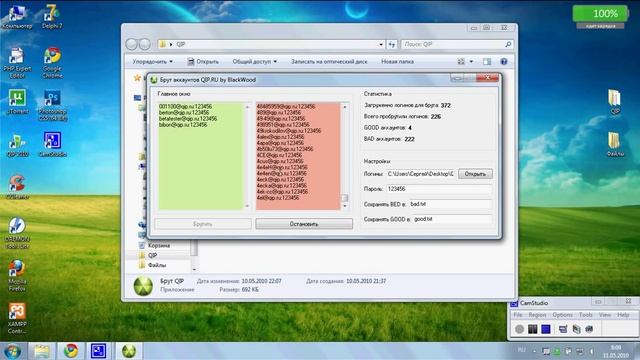
Task: Click the Explorer search box
Action: pyautogui.click(x=457, y=44)
